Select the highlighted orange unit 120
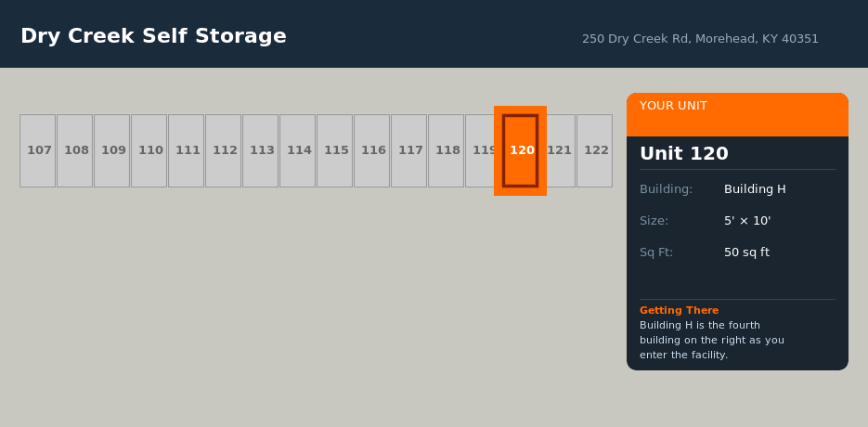The width and height of the screenshot is (868, 427). [520, 150]
